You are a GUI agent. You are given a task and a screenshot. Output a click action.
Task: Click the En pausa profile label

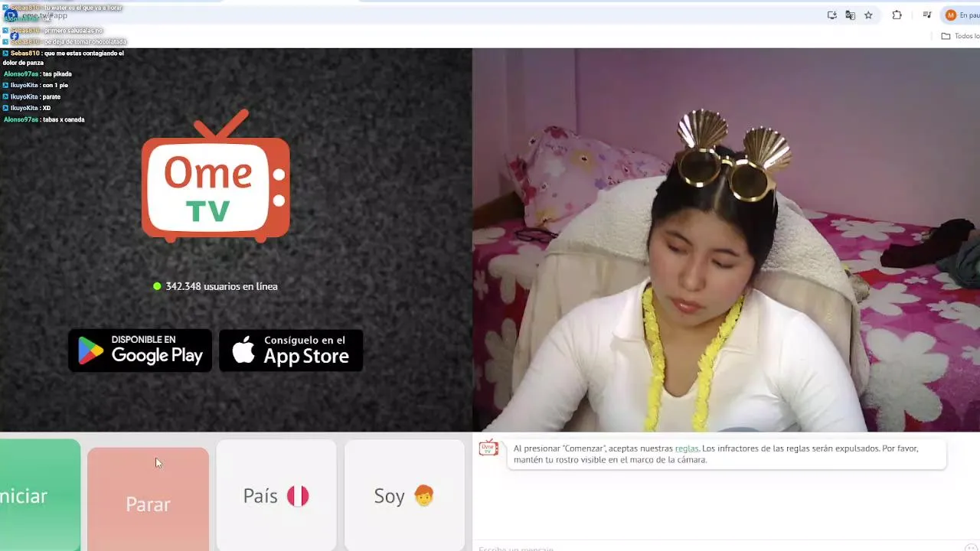tap(969, 15)
